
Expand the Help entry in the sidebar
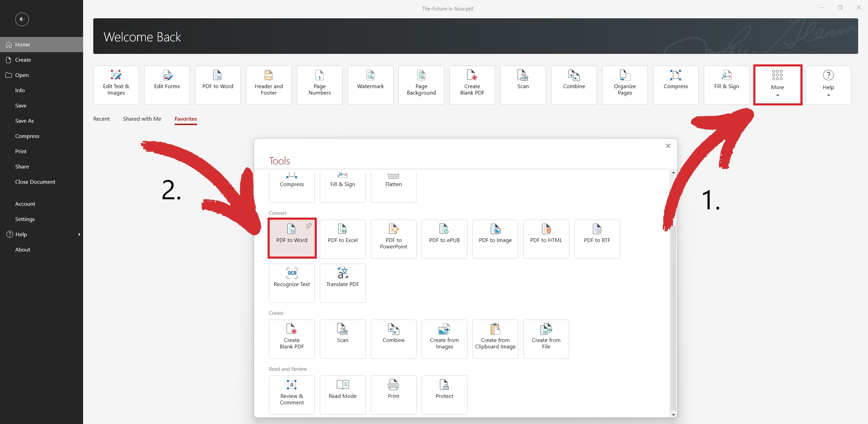coord(79,234)
